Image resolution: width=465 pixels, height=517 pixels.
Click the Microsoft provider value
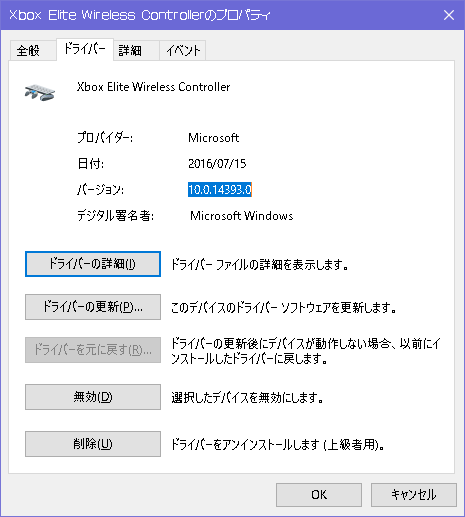(x=214, y=138)
